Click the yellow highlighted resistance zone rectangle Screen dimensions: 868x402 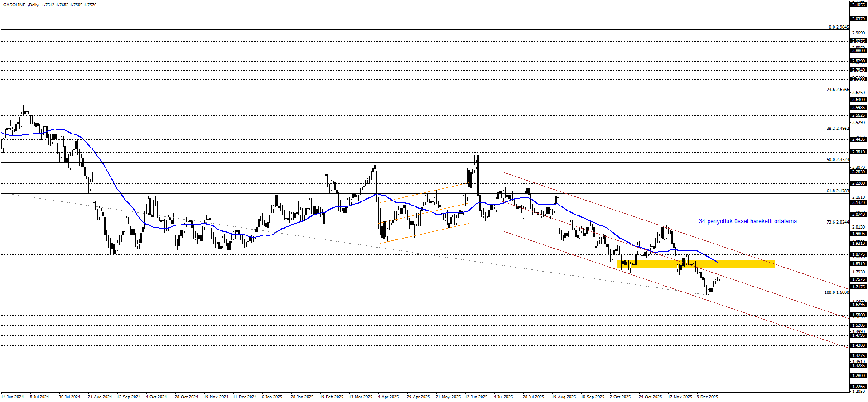[x=696, y=264]
